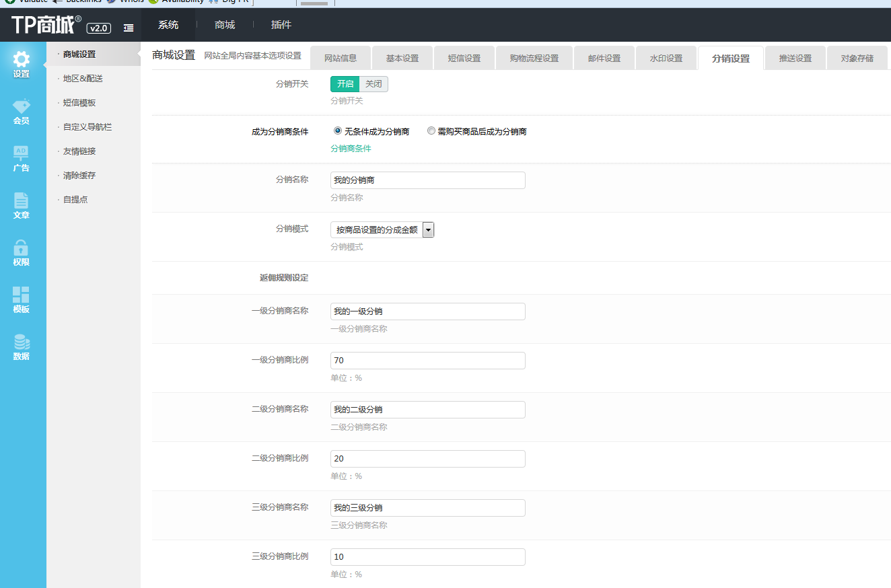Viewport: 891px width, 588px height.
Task: Go to 清除缓存 in left menu
Action: click(79, 176)
